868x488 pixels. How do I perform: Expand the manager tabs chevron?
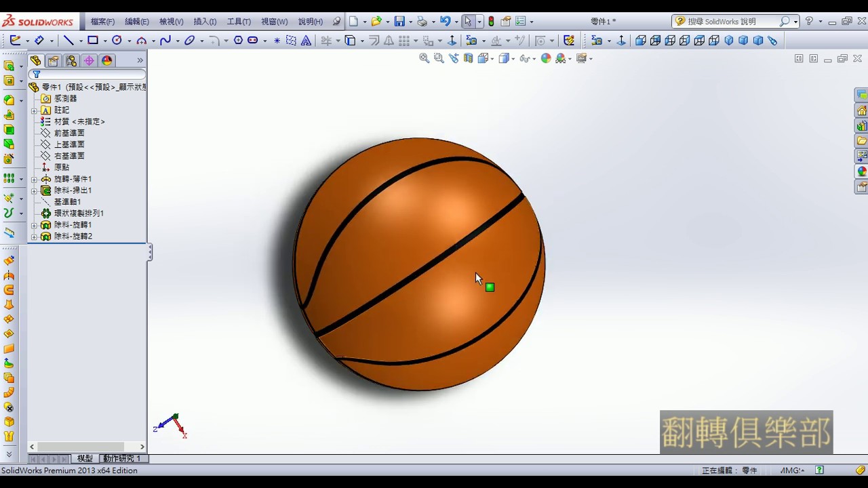point(140,61)
